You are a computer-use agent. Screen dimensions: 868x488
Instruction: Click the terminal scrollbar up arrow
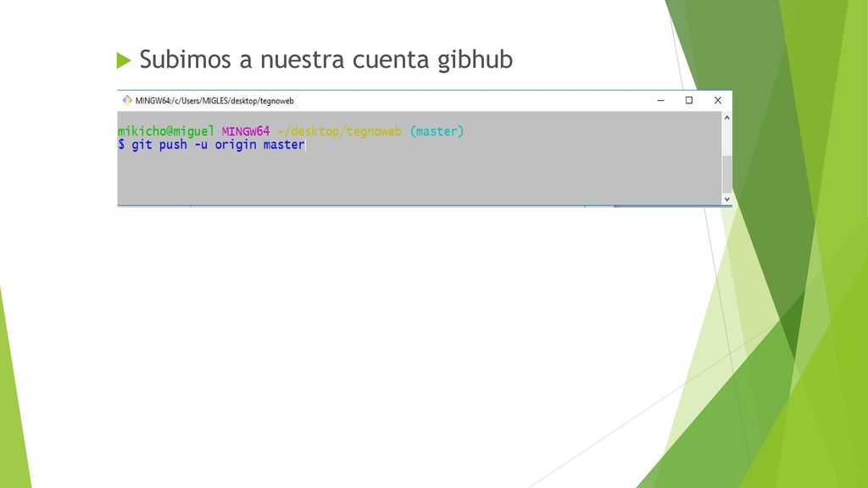click(x=726, y=118)
